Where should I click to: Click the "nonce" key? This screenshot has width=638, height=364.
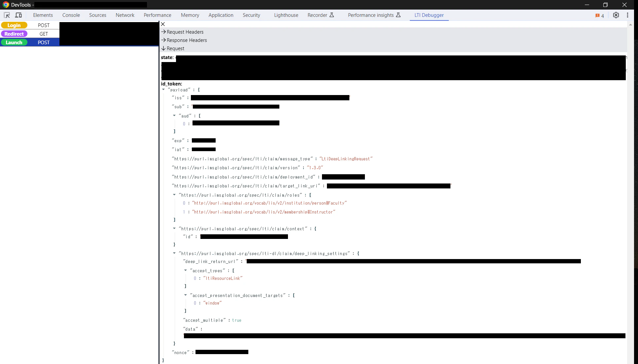point(181,353)
